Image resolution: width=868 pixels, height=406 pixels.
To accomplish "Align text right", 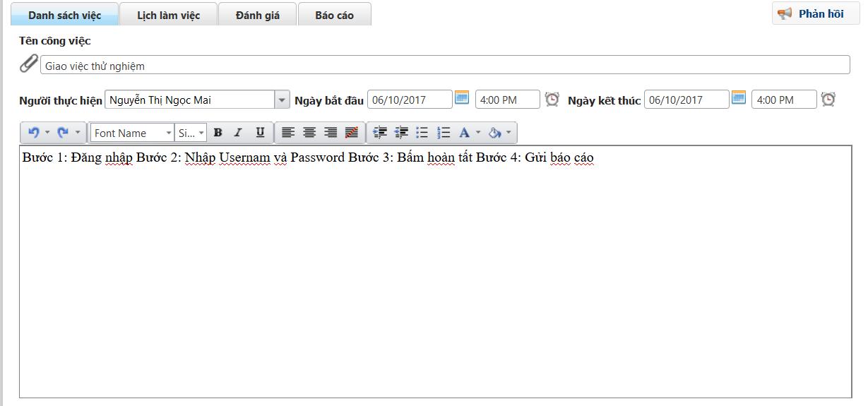I will [x=331, y=133].
